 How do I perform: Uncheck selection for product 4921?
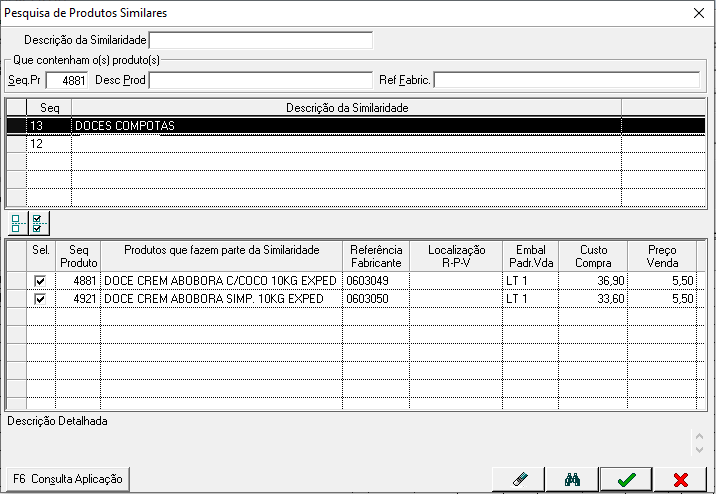point(40,299)
